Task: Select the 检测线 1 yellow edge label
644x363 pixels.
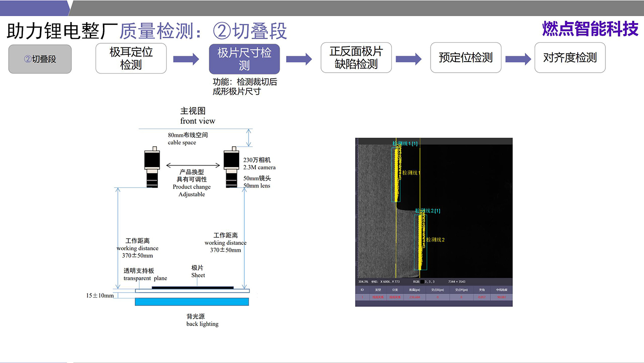Action: (x=411, y=173)
